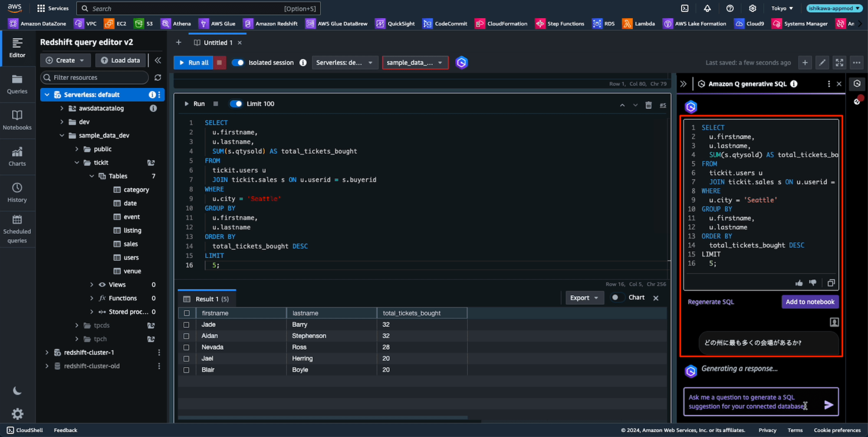Move the query cell up
868x437 pixels.
click(x=622, y=105)
